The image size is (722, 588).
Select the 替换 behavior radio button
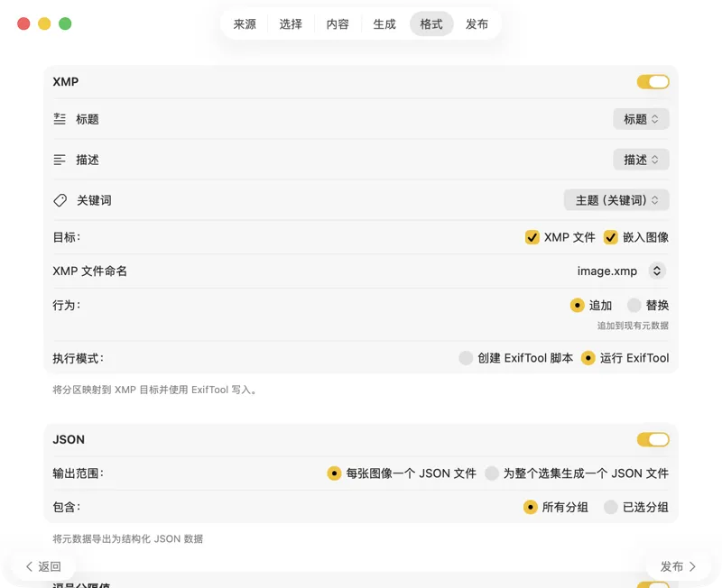tap(633, 305)
